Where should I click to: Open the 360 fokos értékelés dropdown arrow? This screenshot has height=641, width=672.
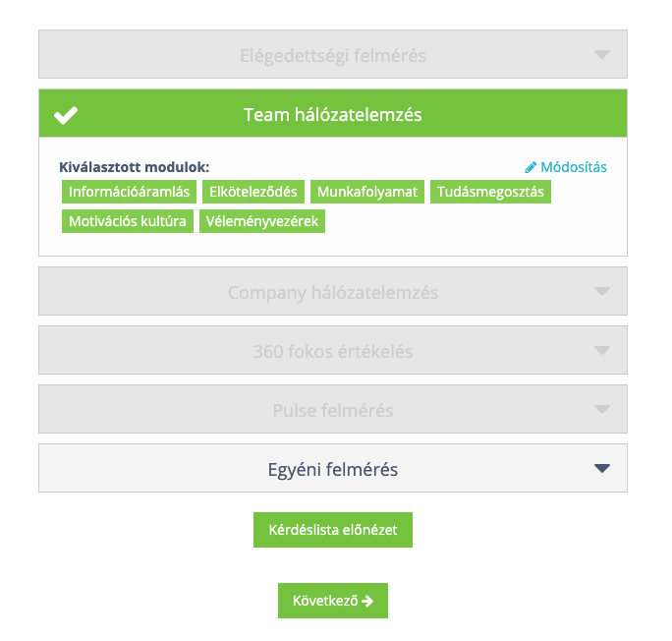pos(602,351)
